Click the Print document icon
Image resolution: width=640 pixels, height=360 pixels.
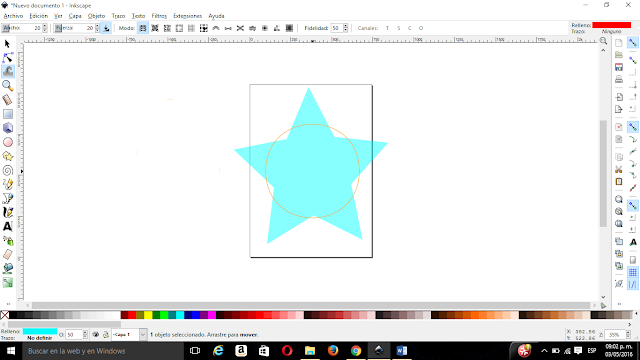(619, 79)
